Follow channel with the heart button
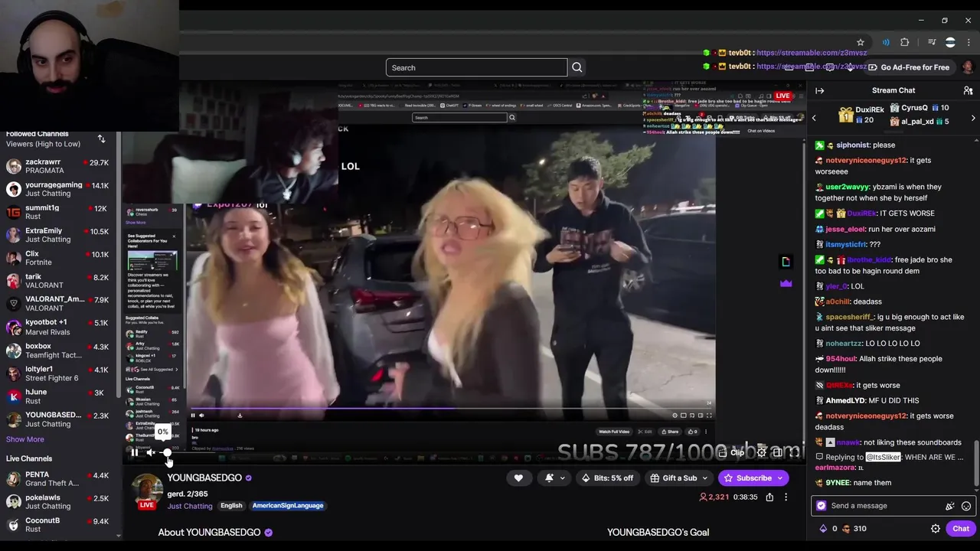This screenshot has width=980, height=551. coord(518,478)
